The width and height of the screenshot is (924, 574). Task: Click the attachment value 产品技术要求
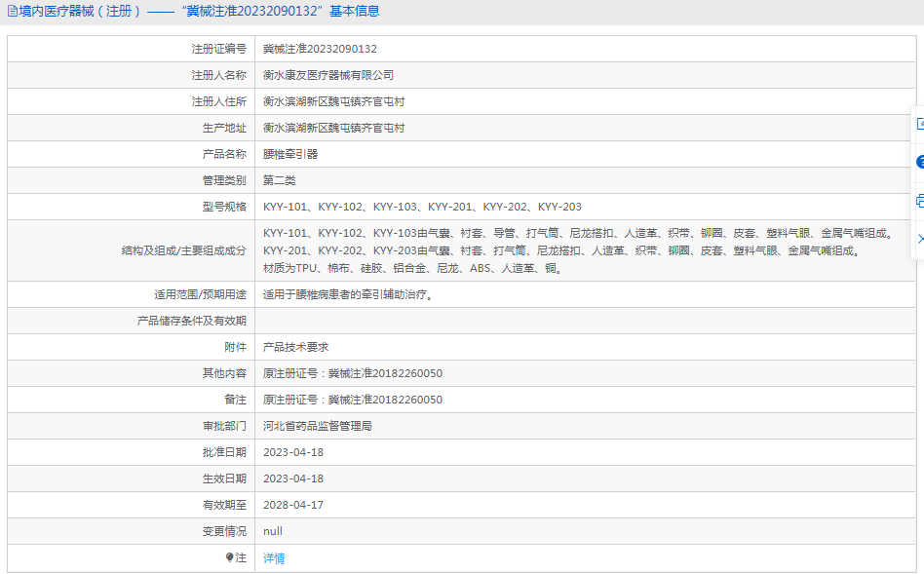[296, 347]
